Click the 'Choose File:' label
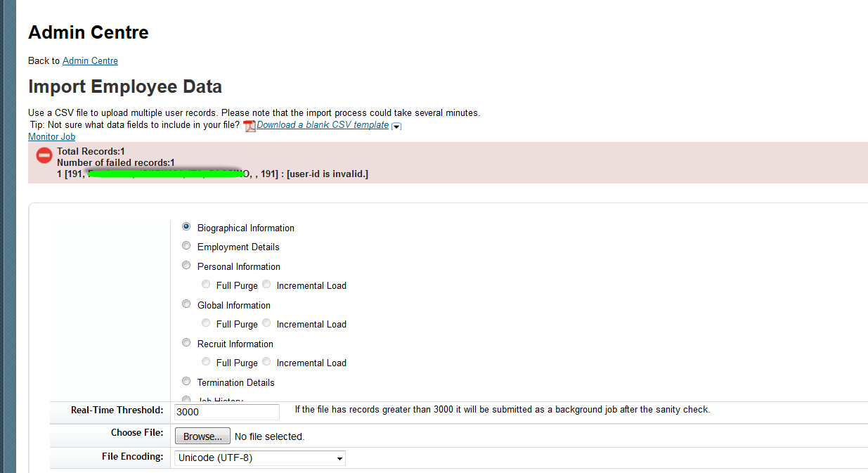 coord(137,433)
